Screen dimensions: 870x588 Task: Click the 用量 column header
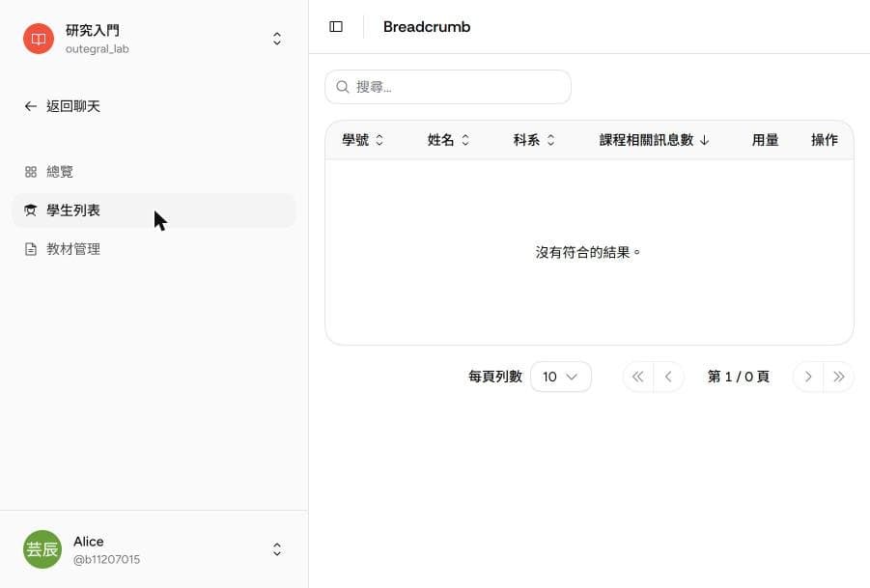pyautogui.click(x=765, y=140)
